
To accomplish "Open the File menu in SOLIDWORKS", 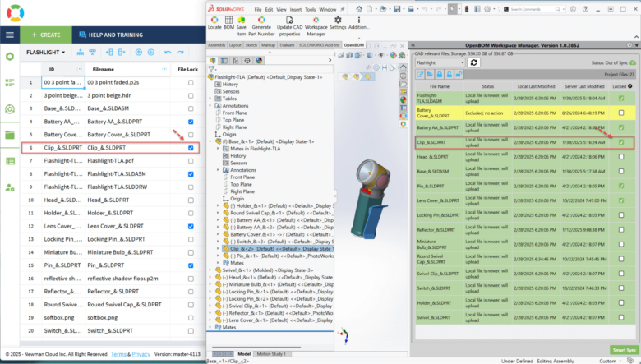I will (x=257, y=9).
